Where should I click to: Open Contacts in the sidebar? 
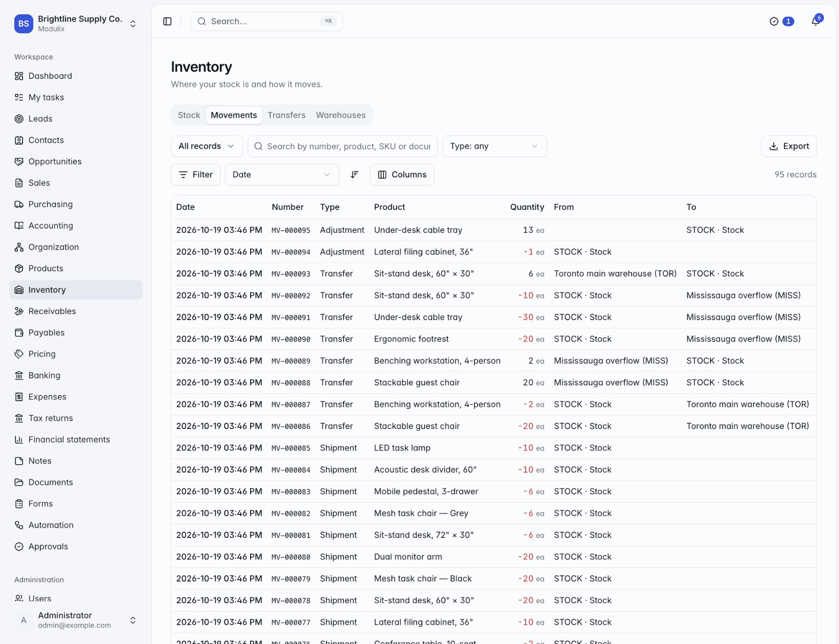(x=76, y=140)
